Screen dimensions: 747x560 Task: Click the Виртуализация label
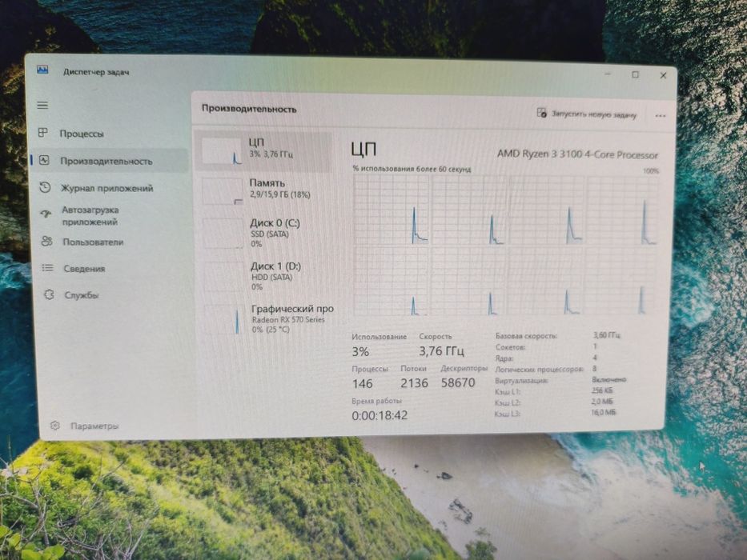click(x=521, y=381)
